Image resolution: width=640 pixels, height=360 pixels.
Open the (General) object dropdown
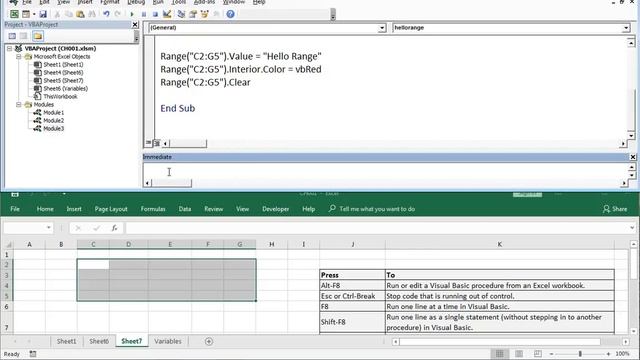[x=382, y=28]
